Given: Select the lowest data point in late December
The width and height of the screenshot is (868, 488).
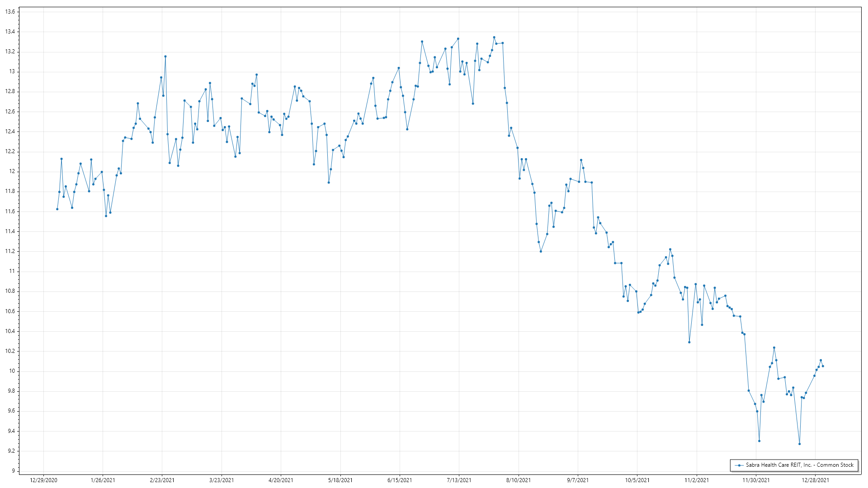Looking at the screenshot, I should tap(799, 444).
